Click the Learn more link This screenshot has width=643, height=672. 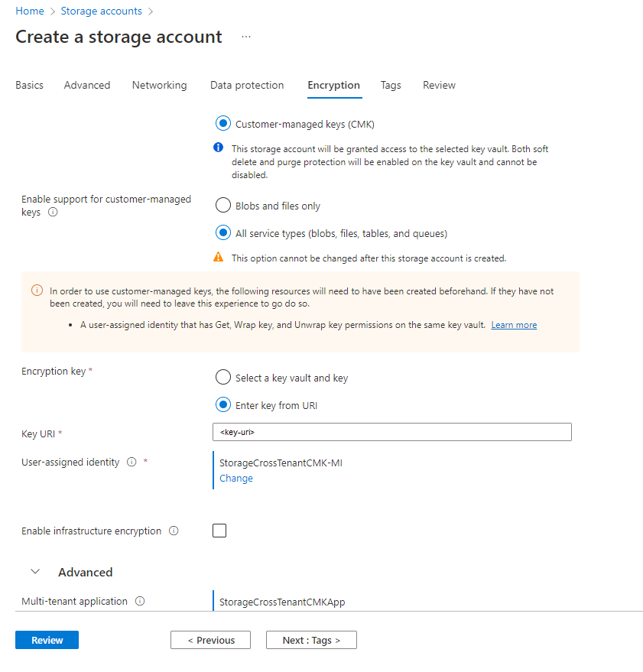click(513, 324)
